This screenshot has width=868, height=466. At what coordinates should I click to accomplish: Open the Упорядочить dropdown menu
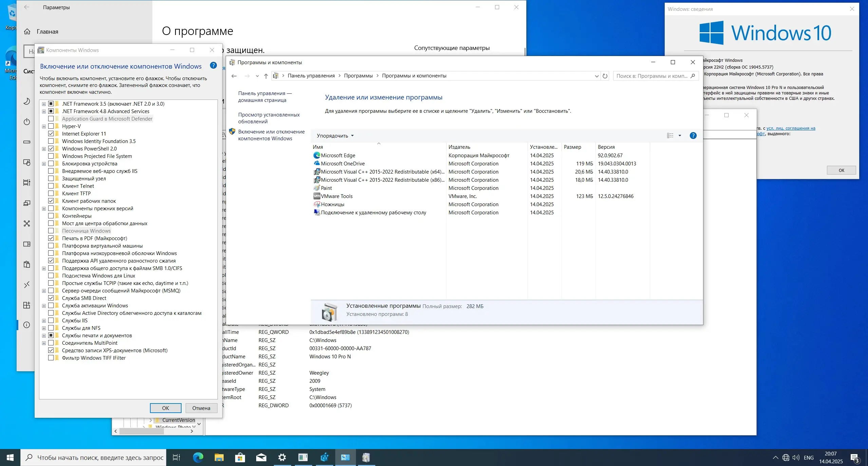pos(335,136)
